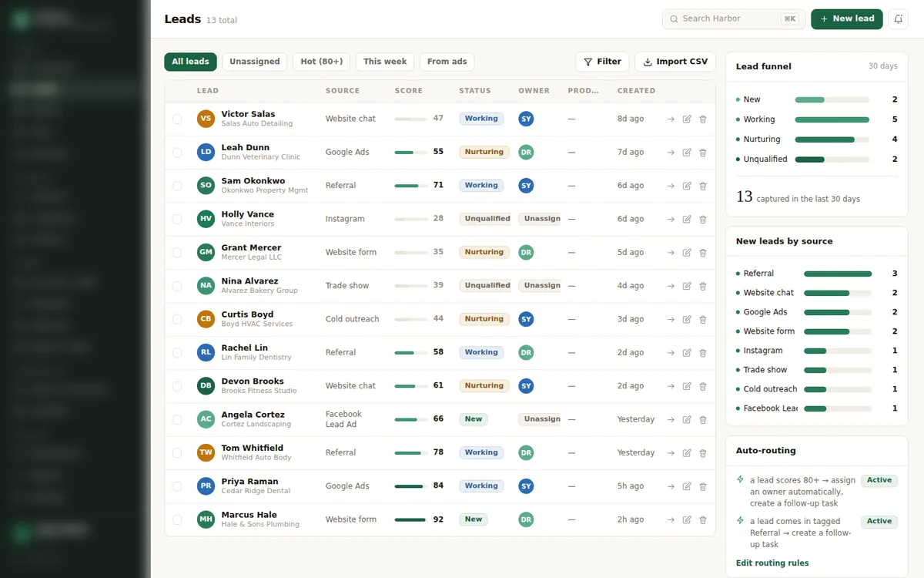Click the Referral source bar

click(x=838, y=274)
